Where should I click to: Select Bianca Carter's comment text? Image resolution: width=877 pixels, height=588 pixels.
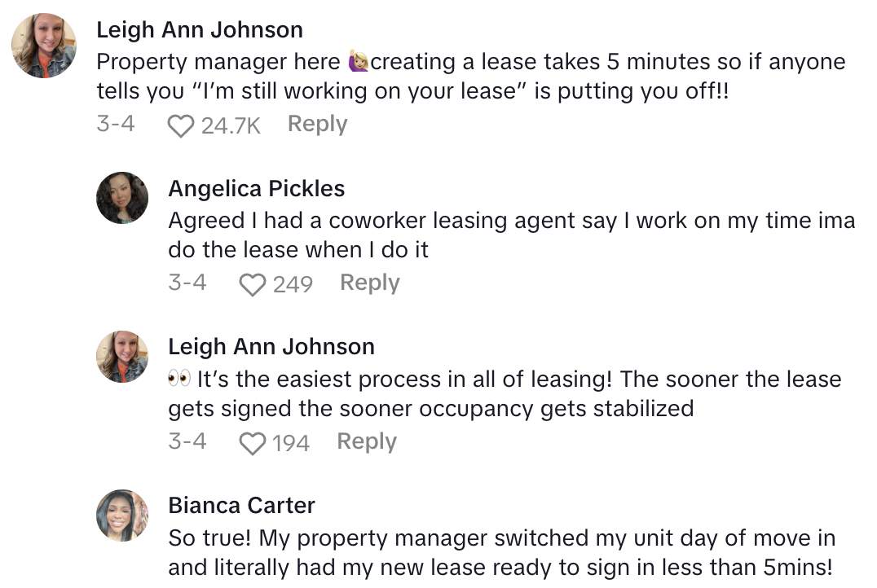pyautogui.click(x=501, y=553)
